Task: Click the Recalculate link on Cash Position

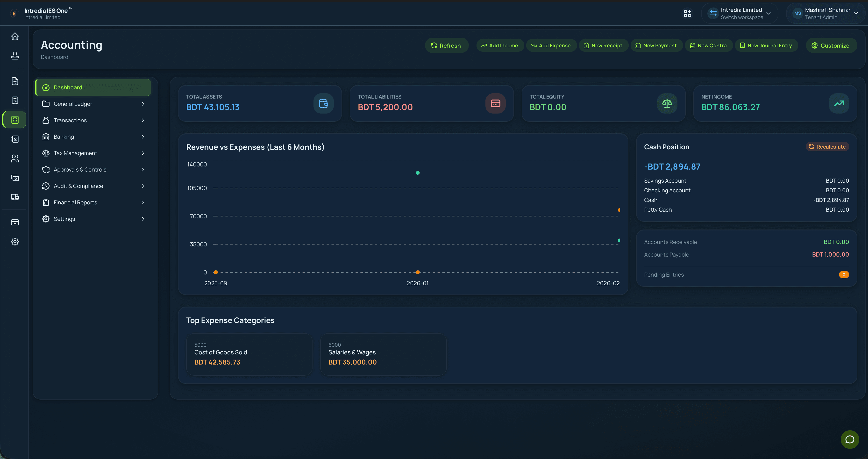Action: [x=828, y=146]
